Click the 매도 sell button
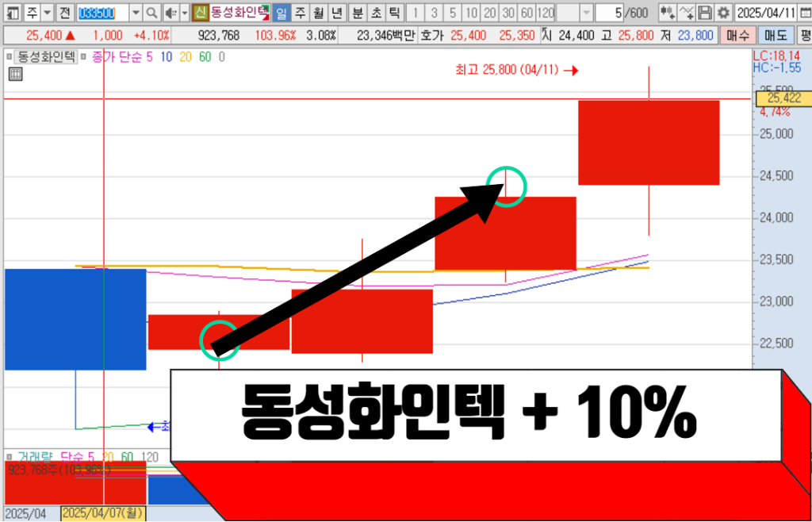This screenshot has height=522, width=812. [x=776, y=36]
